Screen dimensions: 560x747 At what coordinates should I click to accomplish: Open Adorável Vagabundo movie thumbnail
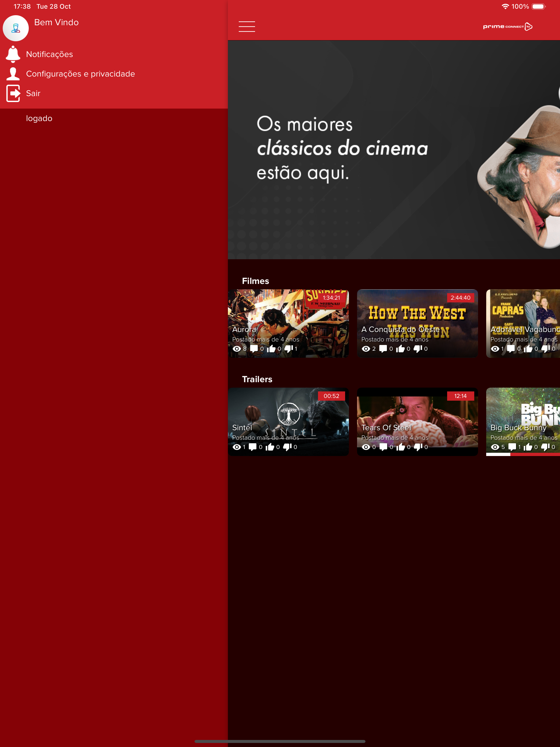pos(523,324)
